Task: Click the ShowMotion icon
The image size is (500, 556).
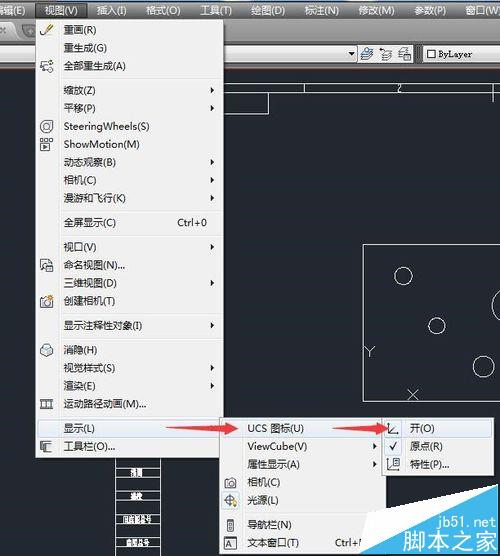Action: (46, 144)
